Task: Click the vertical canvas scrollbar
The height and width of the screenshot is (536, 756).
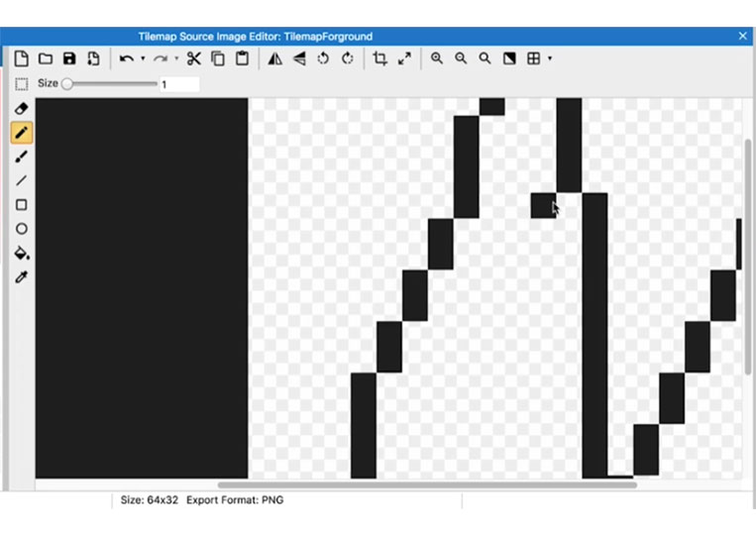Action: coord(748,257)
